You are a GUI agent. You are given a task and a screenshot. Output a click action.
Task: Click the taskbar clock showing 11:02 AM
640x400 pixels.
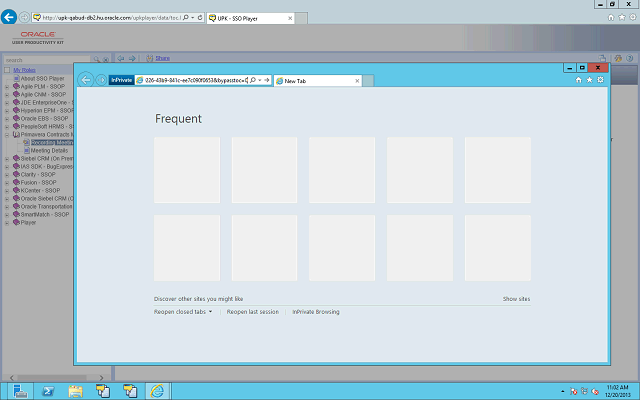(x=618, y=391)
